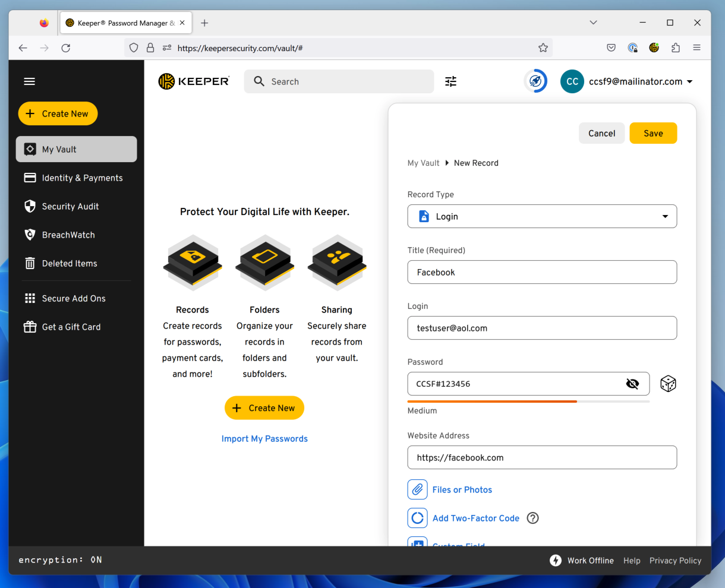This screenshot has width=725, height=588.
Task: Click the Secure Add Ons grid icon
Action: 30,298
